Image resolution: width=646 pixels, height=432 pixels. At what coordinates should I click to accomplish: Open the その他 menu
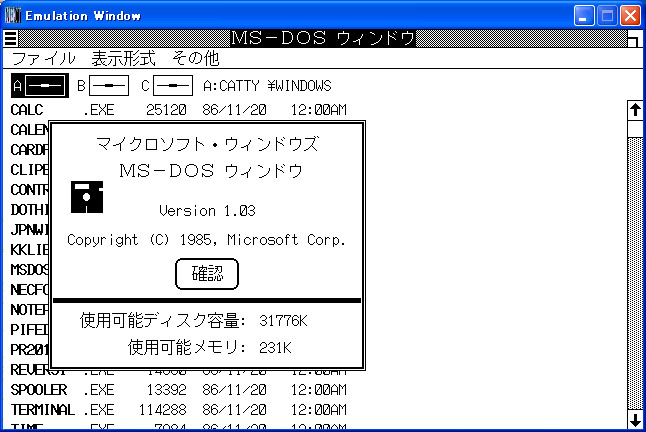pyautogui.click(x=196, y=58)
